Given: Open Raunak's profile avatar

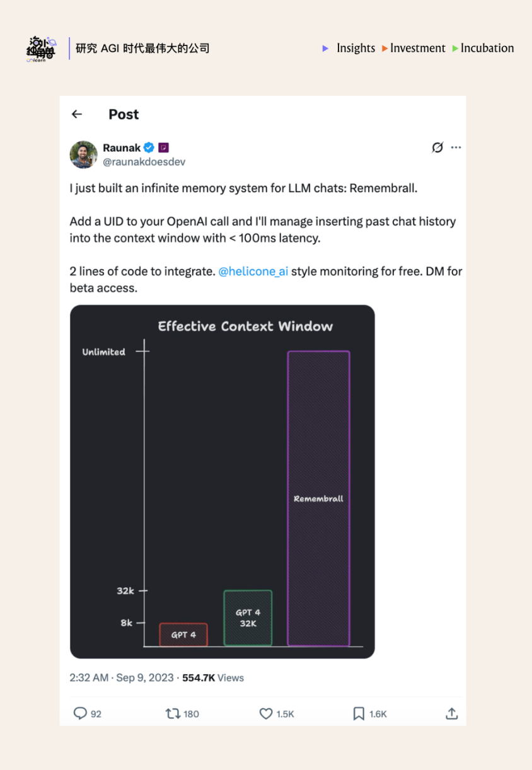Looking at the screenshot, I should (x=84, y=154).
